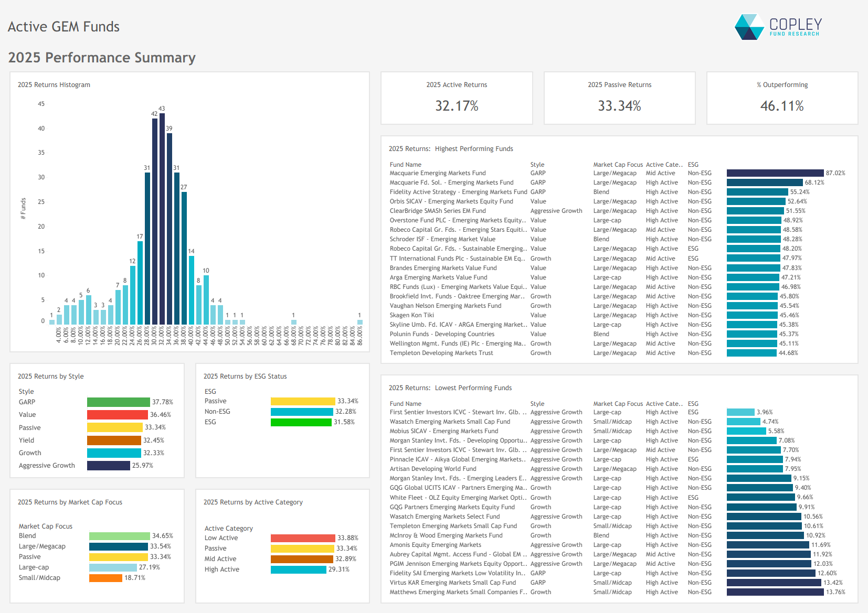Select the % Outperforming value 46.11%
The width and height of the screenshot is (868, 613).
(782, 106)
